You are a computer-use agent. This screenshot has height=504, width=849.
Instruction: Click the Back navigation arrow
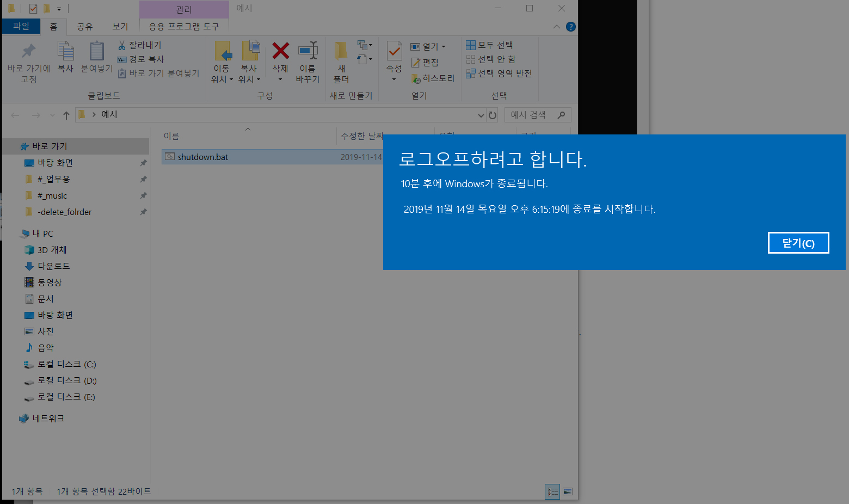pyautogui.click(x=15, y=115)
